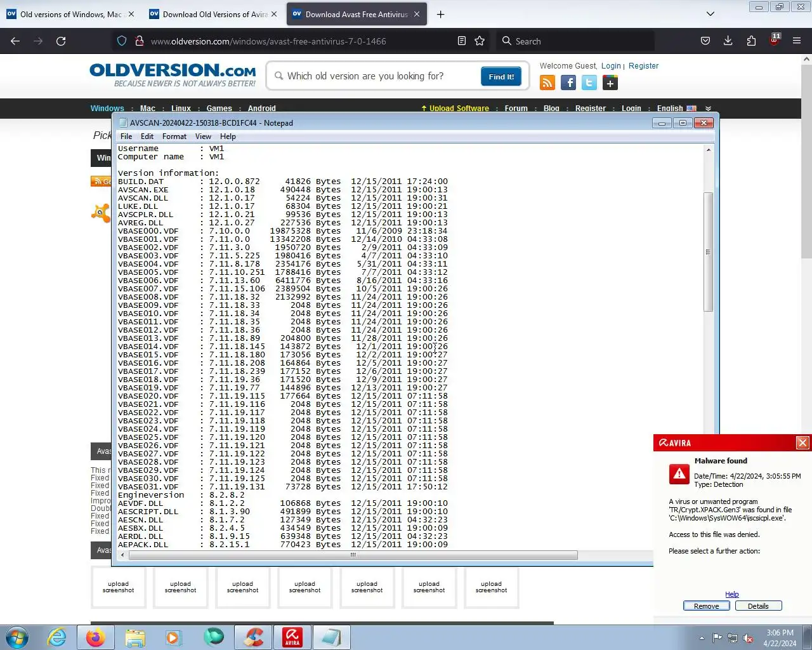Click the AVSCAN.EXE line in Notepad
Viewport: 812px width, 650px height.
tap(283, 190)
